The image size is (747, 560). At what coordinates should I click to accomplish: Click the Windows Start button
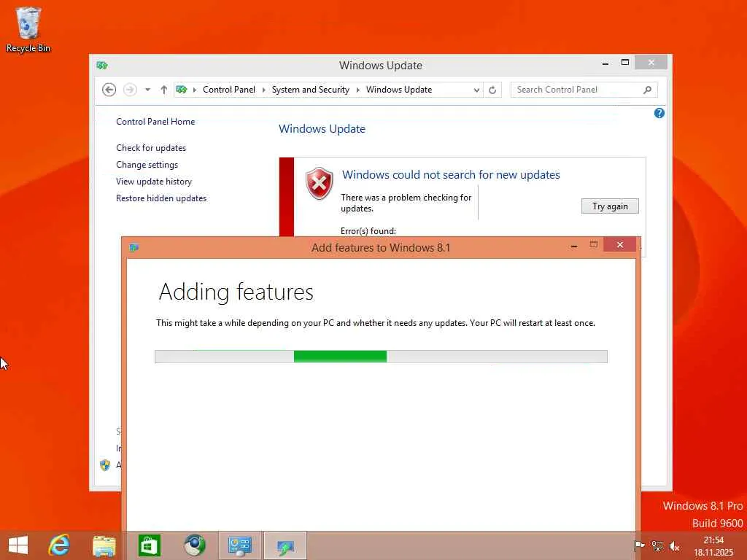[18, 545]
